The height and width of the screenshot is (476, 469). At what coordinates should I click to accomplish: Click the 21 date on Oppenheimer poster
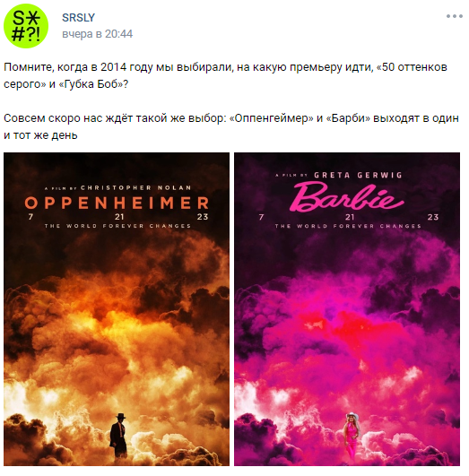point(119,217)
